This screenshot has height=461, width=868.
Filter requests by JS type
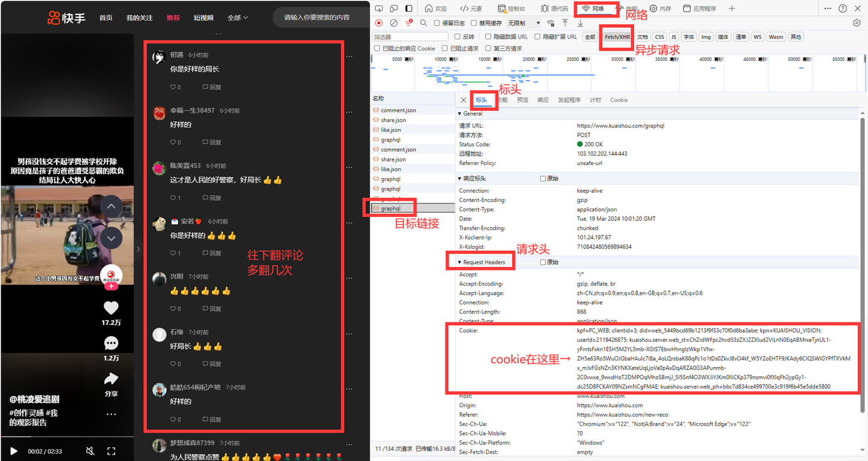[674, 37]
